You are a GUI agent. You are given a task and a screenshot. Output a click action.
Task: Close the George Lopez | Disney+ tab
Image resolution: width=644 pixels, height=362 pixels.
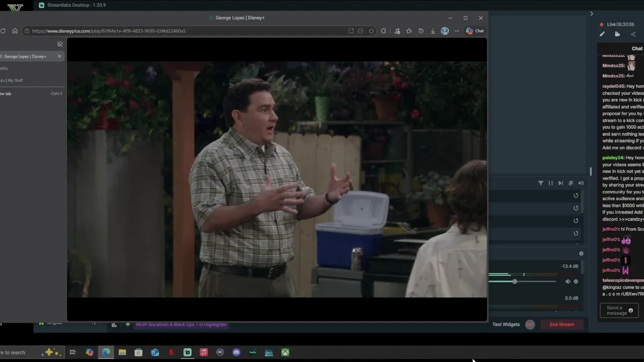(59, 56)
